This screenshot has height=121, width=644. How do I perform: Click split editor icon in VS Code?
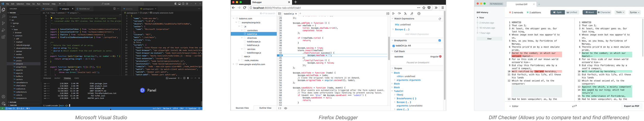(x=114, y=9)
